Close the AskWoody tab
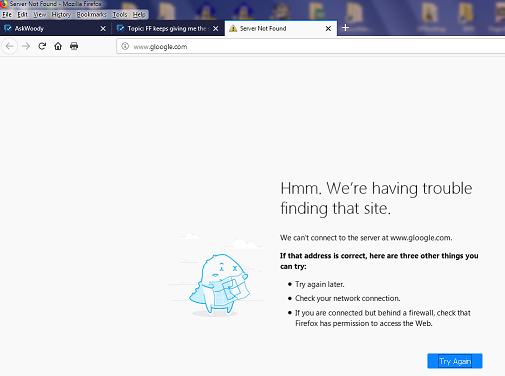Screen dimensions: 505x376 103,29
